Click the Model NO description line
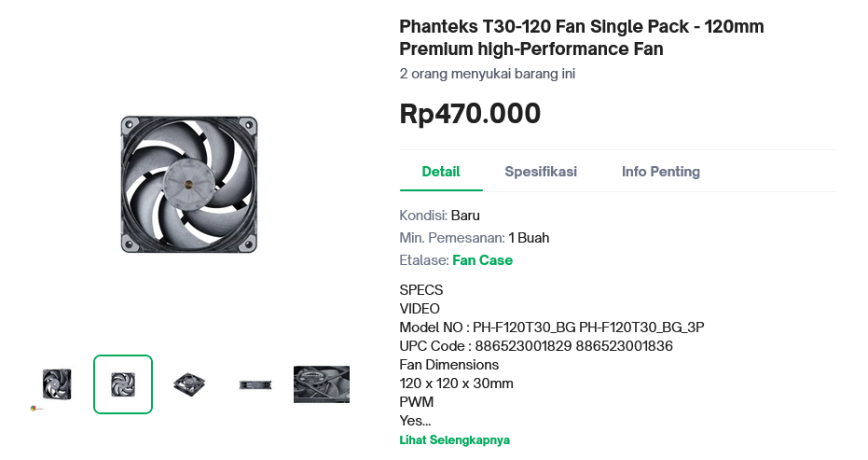Screen dimensions: 868x460 click(552, 328)
